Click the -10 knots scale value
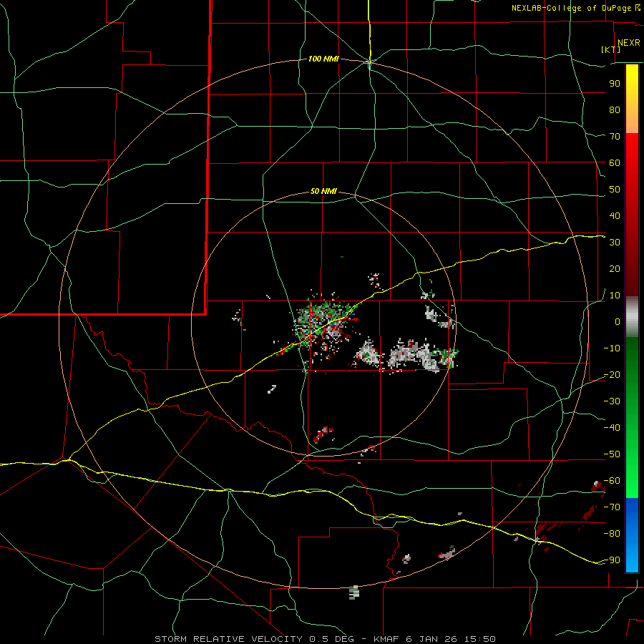This screenshot has width=644, height=644. [x=612, y=348]
